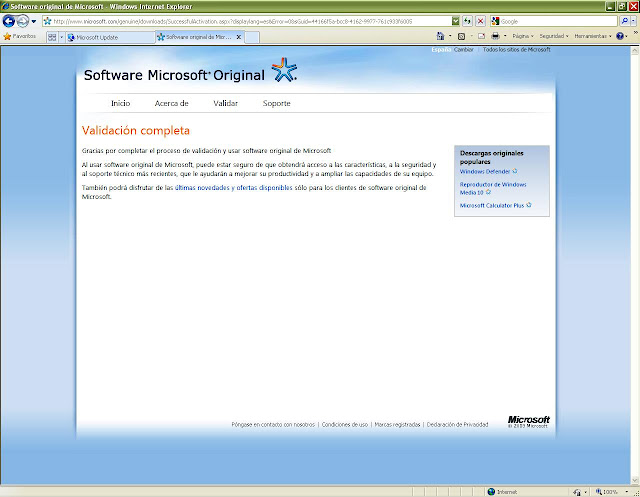Open the Seguridad menu
640x497 pixels.
tap(554, 36)
